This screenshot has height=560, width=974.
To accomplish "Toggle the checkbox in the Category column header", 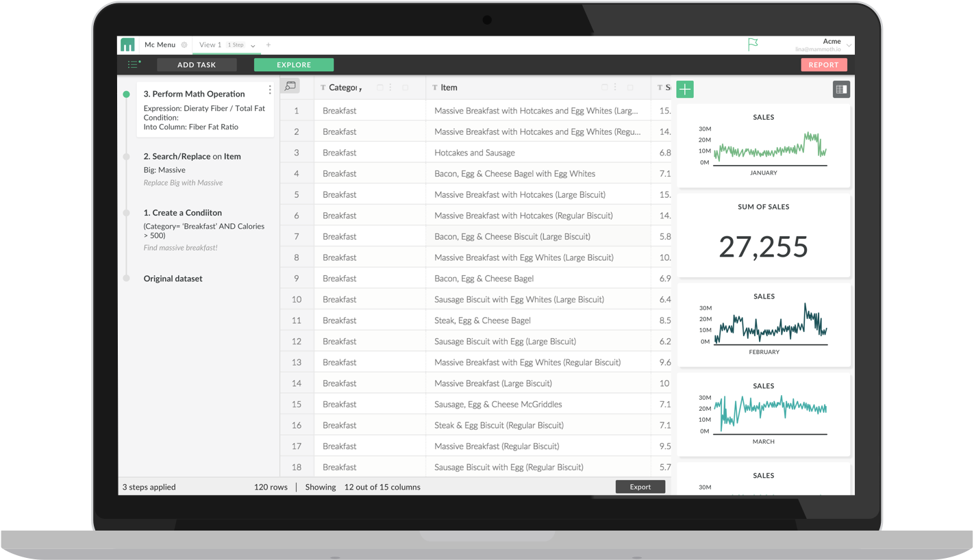I will pos(379,87).
